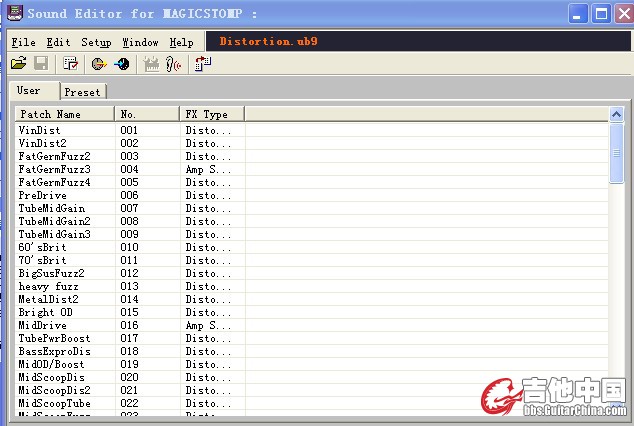Click the Amp S... type in row 004
Viewport: 634px width, 426px height.
(x=208, y=169)
